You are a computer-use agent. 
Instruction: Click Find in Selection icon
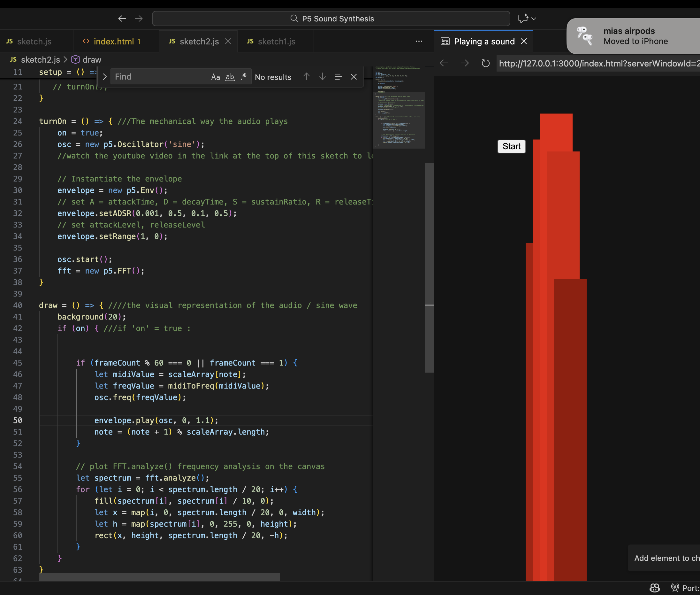pos(338,77)
